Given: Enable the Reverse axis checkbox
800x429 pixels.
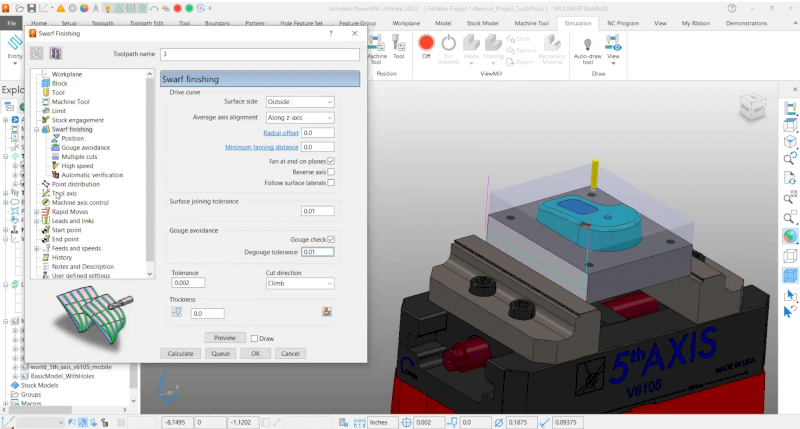Looking at the screenshot, I should [x=331, y=172].
